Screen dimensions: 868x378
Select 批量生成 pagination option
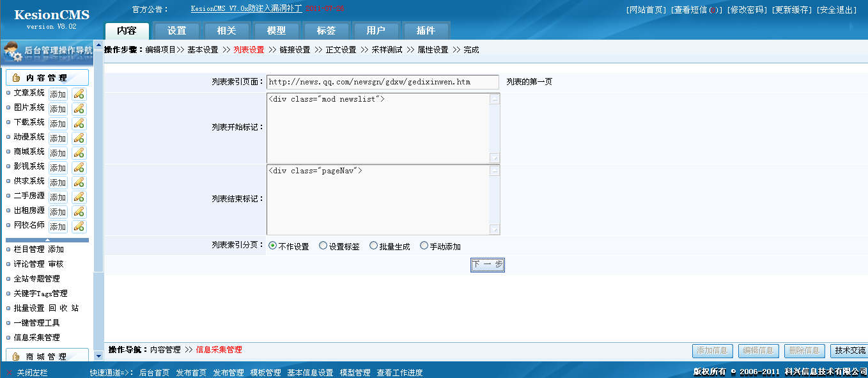[x=374, y=246]
